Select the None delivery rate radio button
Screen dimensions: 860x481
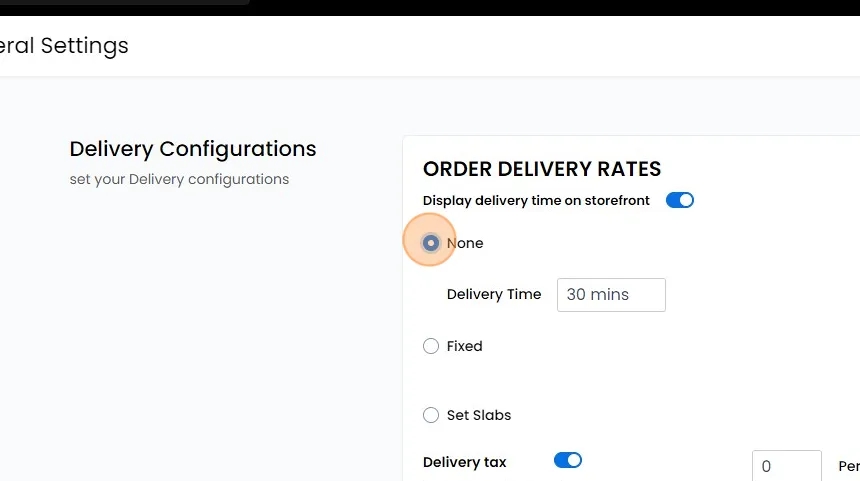pyautogui.click(x=431, y=243)
